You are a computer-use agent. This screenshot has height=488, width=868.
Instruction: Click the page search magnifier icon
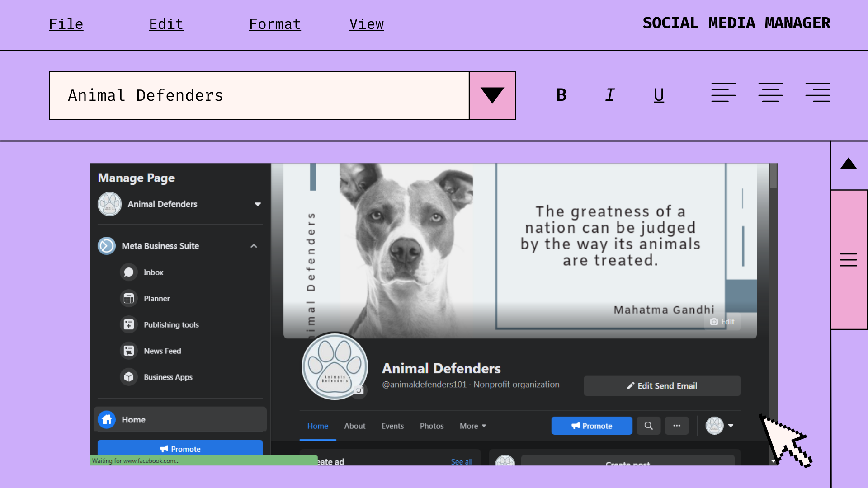pyautogui.click(x=648, y=426)
